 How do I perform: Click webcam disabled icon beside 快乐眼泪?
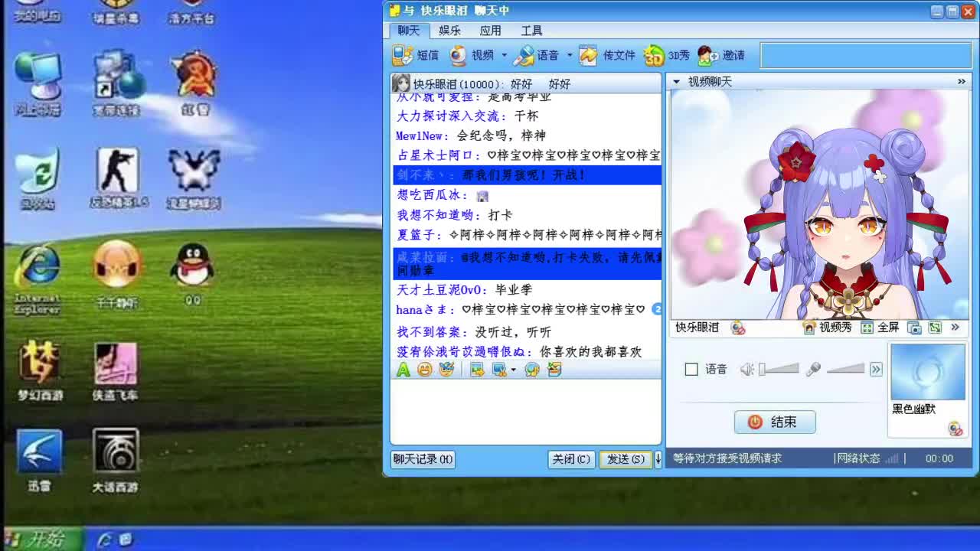738,328
